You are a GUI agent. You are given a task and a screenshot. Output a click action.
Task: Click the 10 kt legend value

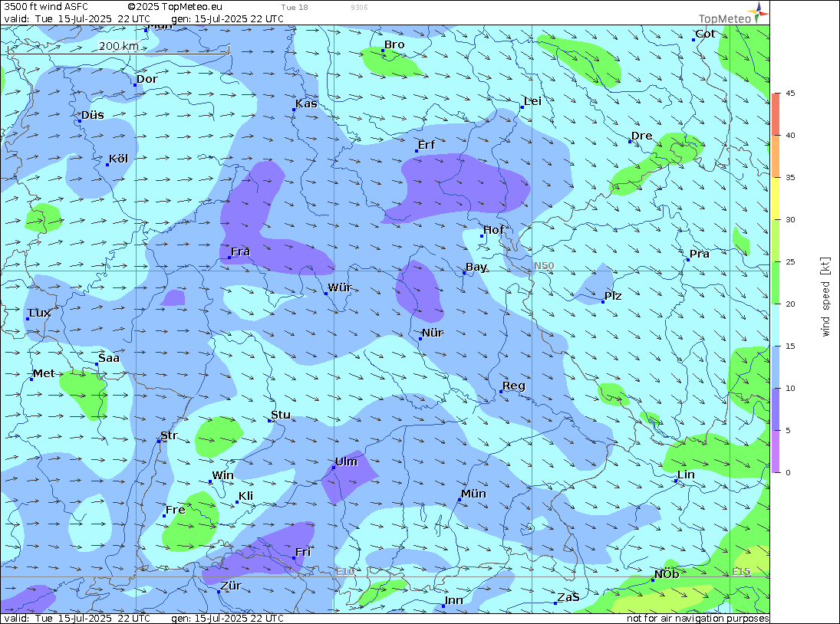click(x=790, y=389)
